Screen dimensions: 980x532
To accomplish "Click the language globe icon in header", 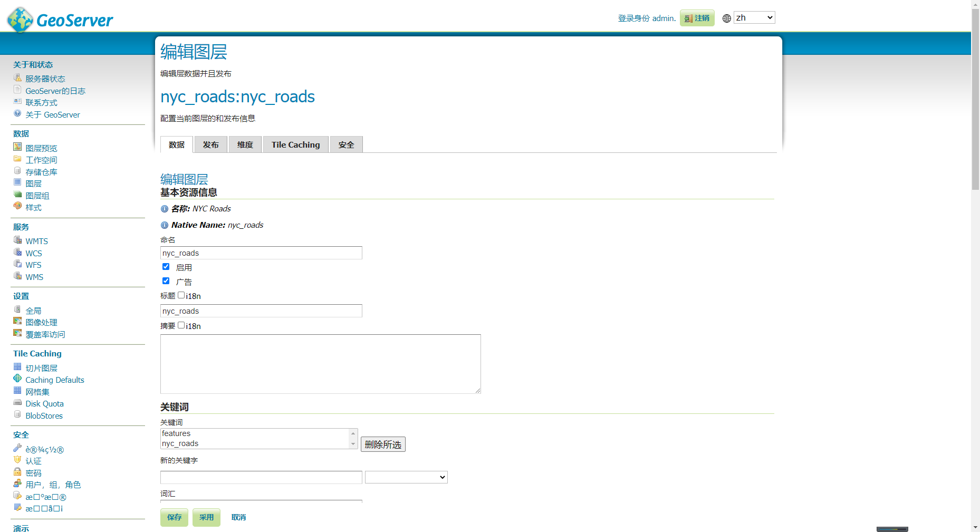I will pyautogui.click(x=727, y=18).
